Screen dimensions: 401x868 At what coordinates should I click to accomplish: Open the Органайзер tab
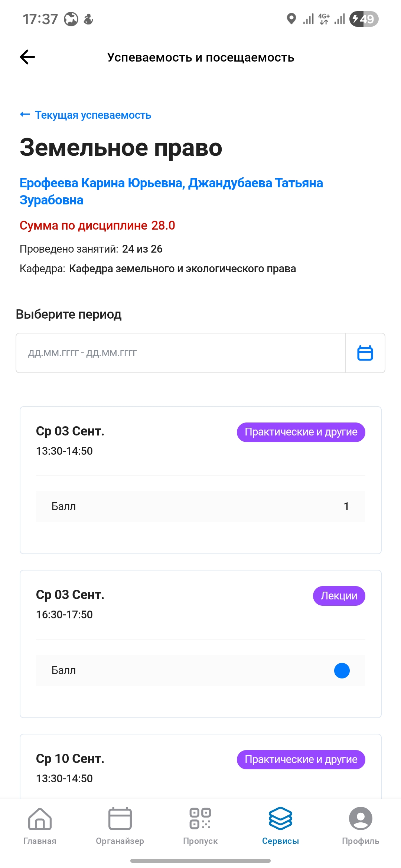(x=120, y=825)
